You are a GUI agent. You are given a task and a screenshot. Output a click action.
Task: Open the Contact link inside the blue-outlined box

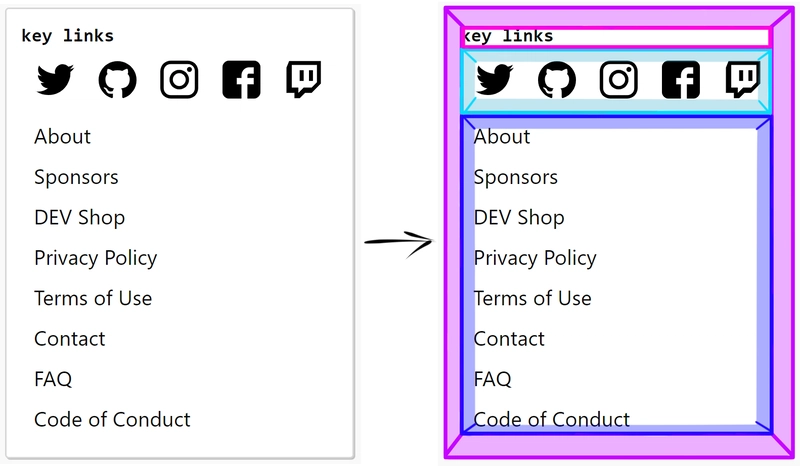(509, 339)
